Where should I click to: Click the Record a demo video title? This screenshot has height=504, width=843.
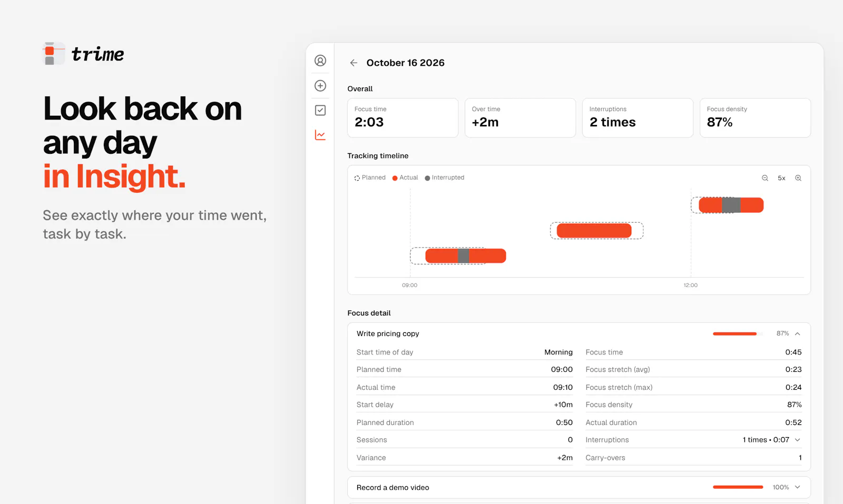click(393, 488)
